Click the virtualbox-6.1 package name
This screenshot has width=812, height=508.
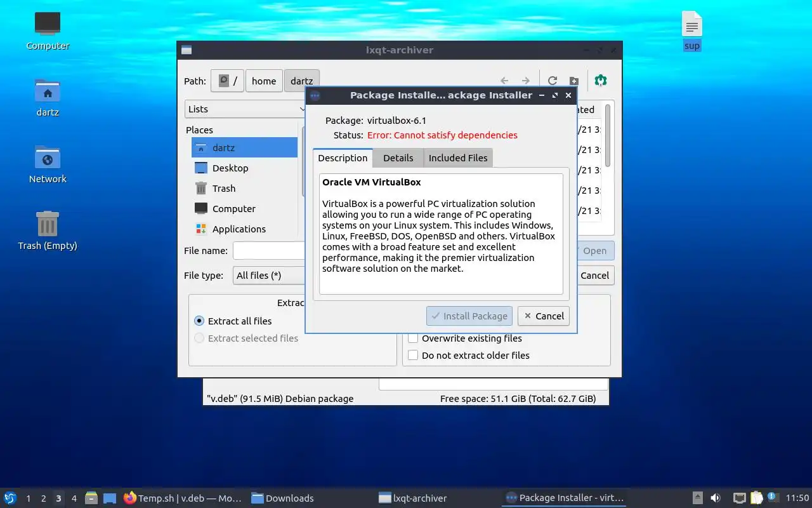tap(396, 121)
